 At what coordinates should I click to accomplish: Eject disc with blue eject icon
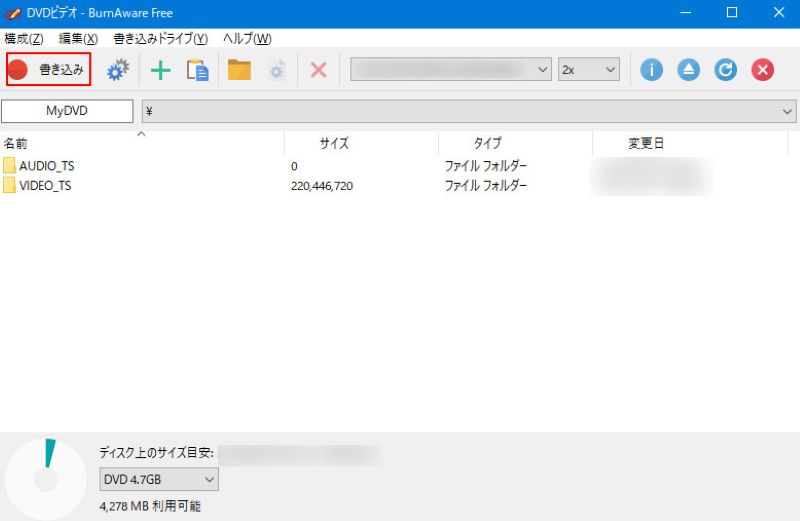pos(688,70)
